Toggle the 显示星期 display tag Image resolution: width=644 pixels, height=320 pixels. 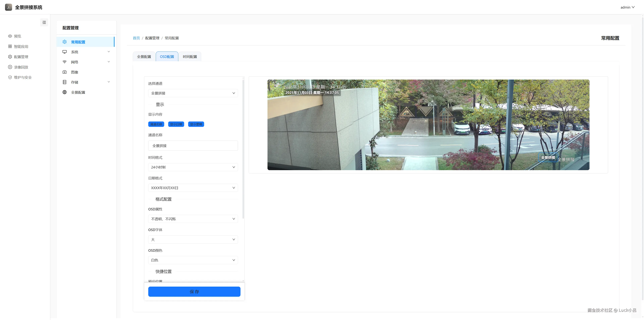coord(196,124)
